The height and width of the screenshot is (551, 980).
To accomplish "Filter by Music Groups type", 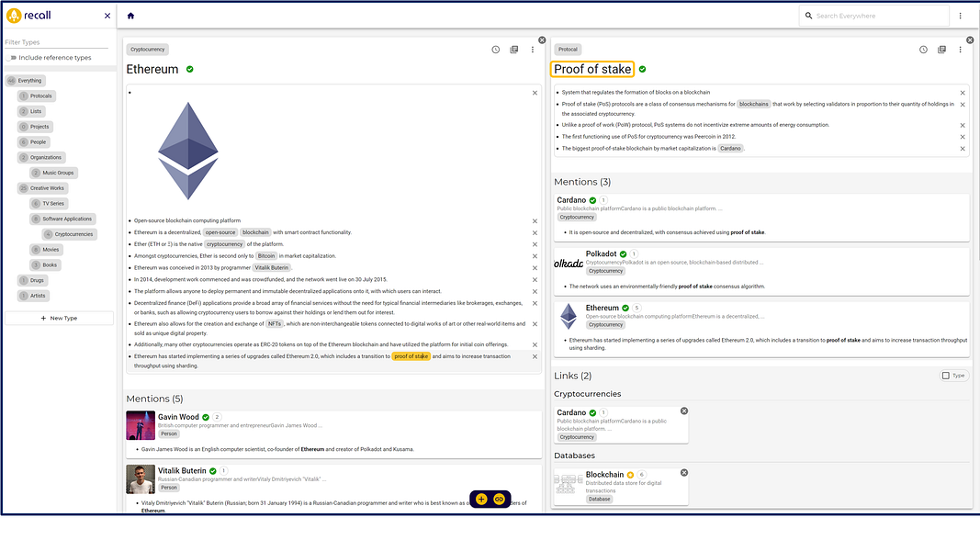I will pos(54,173).
